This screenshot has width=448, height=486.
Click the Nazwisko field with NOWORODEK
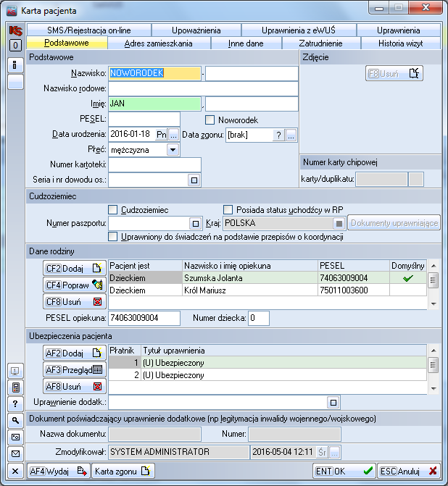[x=155, y=73]
